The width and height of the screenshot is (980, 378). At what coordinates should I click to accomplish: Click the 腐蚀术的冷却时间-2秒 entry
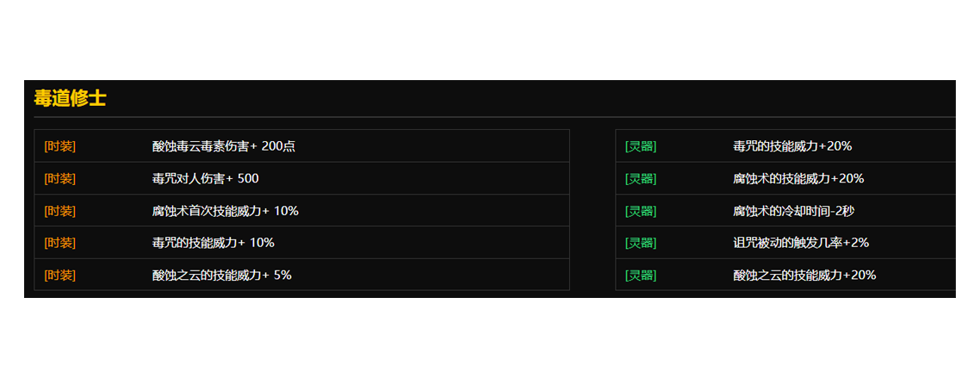(x=793, y=211)
